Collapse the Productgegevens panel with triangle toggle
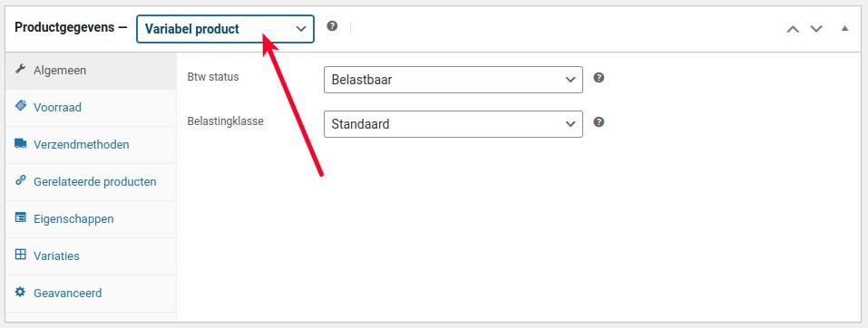The image size is (868, 328). [x=844, y=28]
